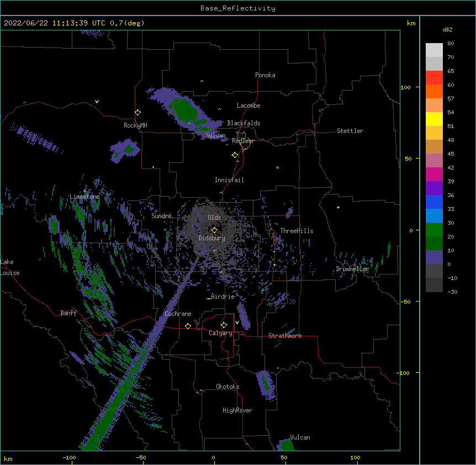
Task: Click the white caret marker west of Ponoka
Action: click(202, 81)
